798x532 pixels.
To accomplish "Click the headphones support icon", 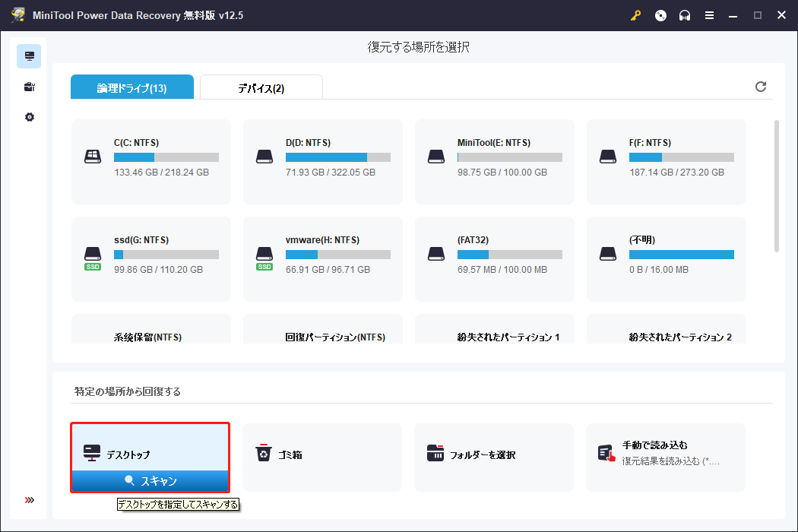I will click(x=685, y=15).
